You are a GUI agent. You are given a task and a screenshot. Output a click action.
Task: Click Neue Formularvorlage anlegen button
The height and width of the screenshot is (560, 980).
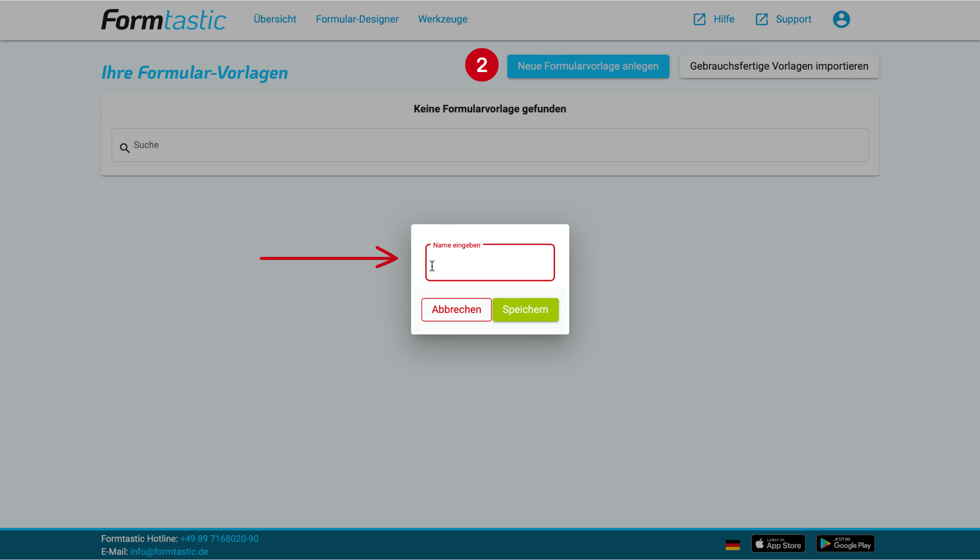pyautogui.click(x=588, y=66)
